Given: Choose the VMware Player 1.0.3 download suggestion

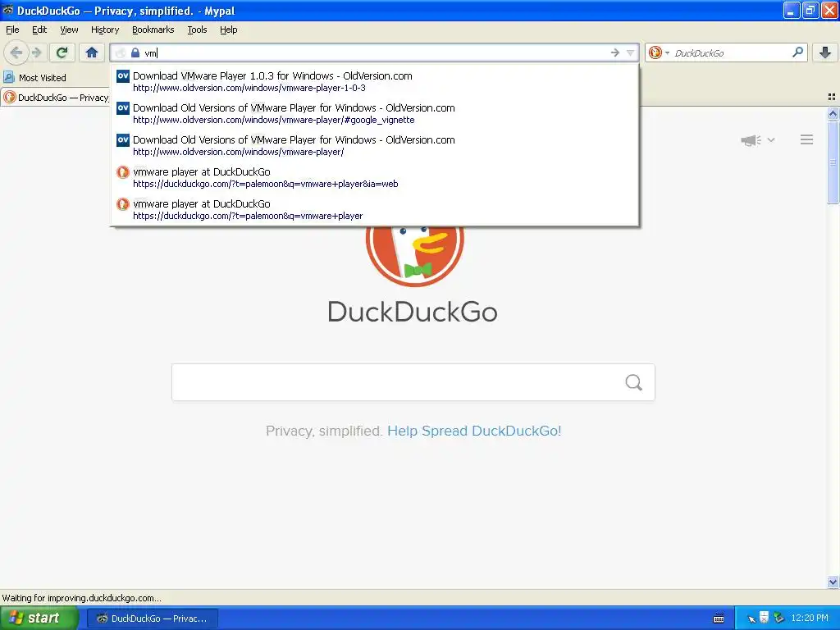Looking at the screenshot, I should [375, 81].
